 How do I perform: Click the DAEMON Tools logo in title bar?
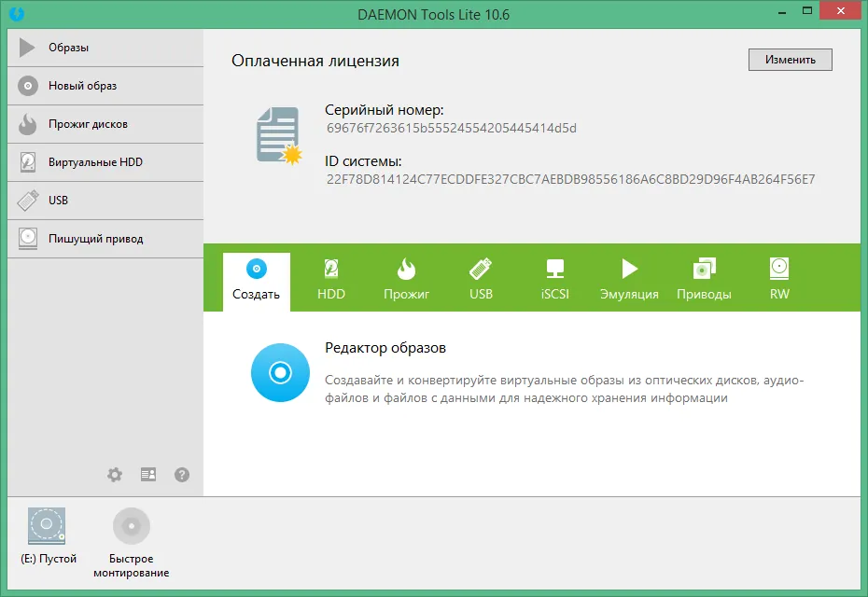(17, 13)
